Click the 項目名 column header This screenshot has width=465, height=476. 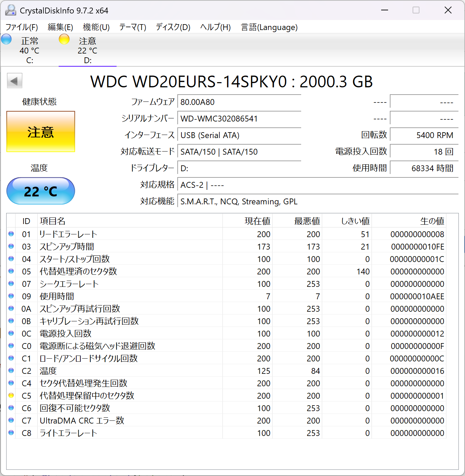pos(52,221)
